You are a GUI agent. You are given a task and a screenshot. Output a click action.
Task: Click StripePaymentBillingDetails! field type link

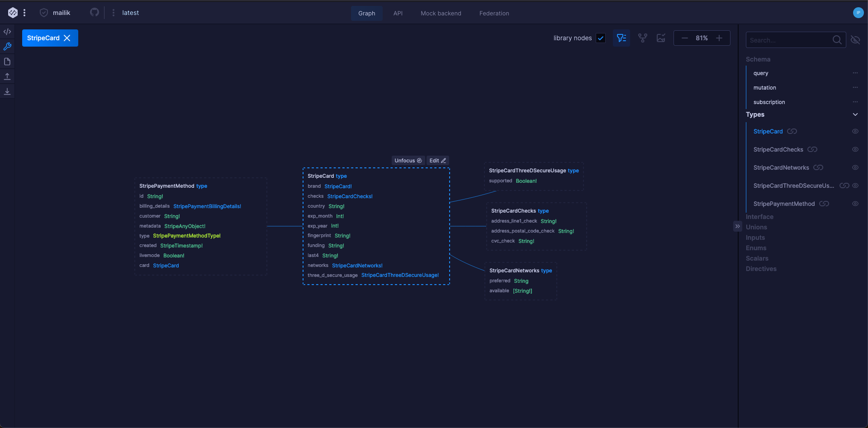pyautogui.click(x=207, y=206)
